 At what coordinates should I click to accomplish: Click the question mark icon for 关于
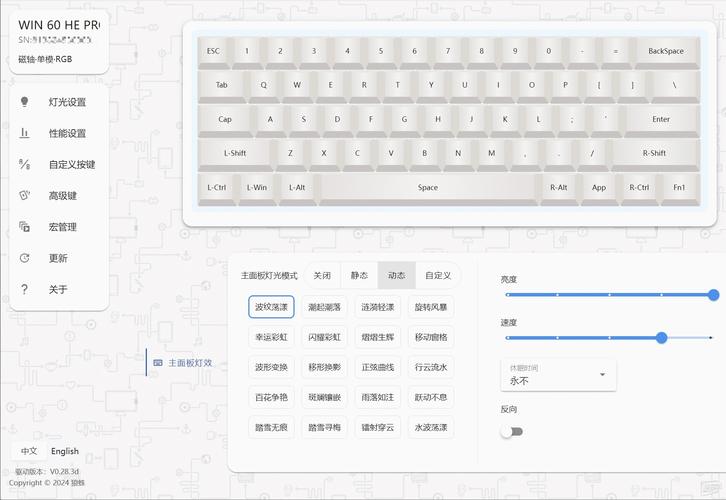coord(25,289)
